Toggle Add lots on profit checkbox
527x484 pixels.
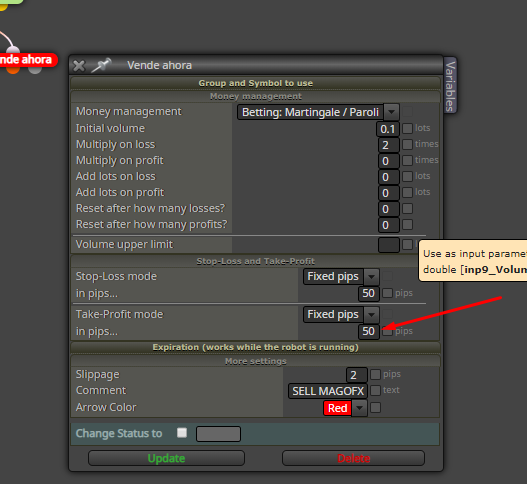click(x=407, y=192)
